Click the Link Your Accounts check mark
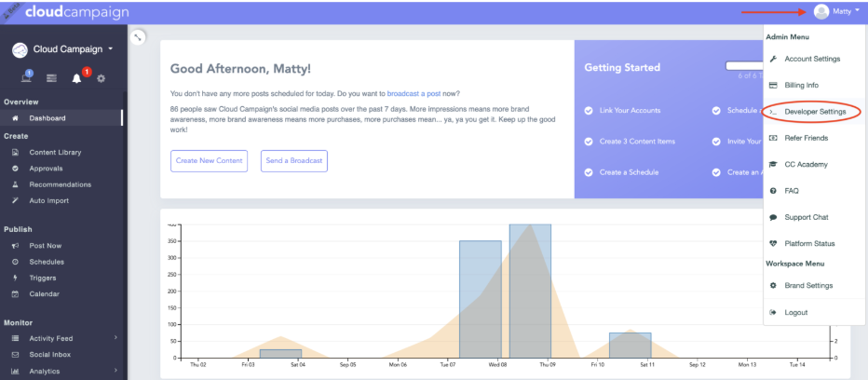Image resolution: width=868 pixels, height=380 pixels. pyautogui.click(x=589, y=110)
